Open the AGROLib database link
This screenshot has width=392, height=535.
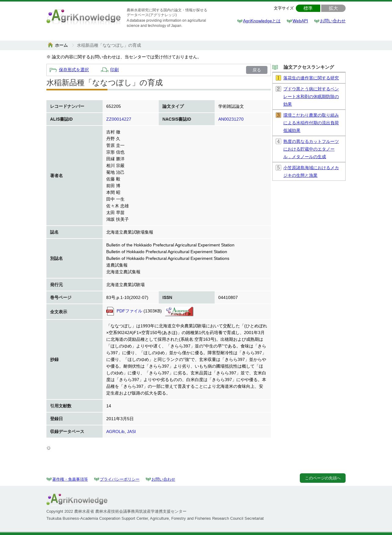(x=115, y=431)
